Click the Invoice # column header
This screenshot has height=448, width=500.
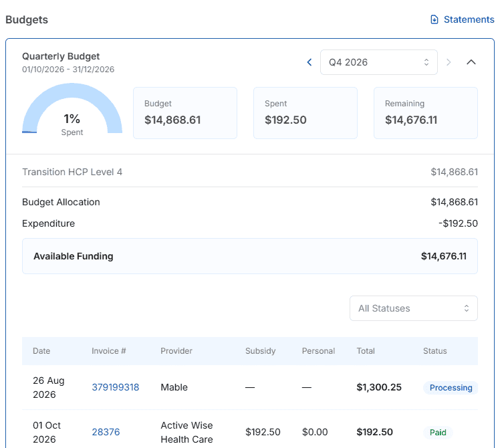[x=109, y=351]
